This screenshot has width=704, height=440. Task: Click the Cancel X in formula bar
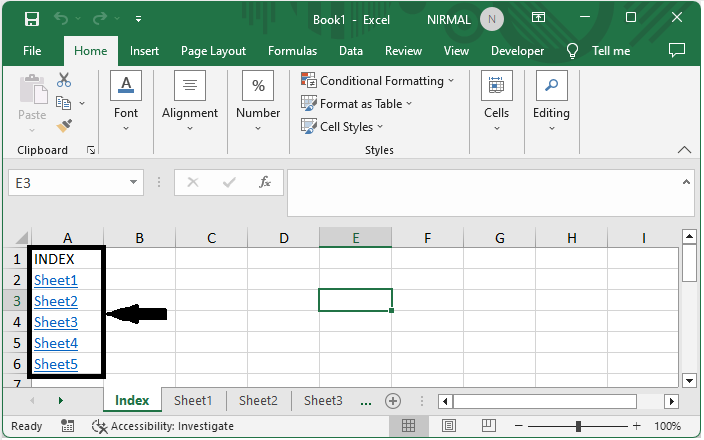[193, 182]
